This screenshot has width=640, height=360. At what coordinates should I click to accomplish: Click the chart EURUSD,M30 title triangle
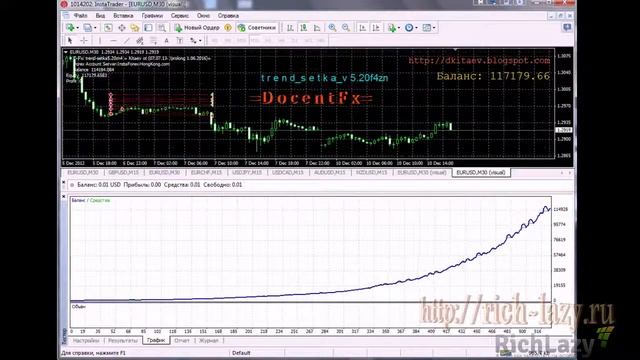pos(66,52)
